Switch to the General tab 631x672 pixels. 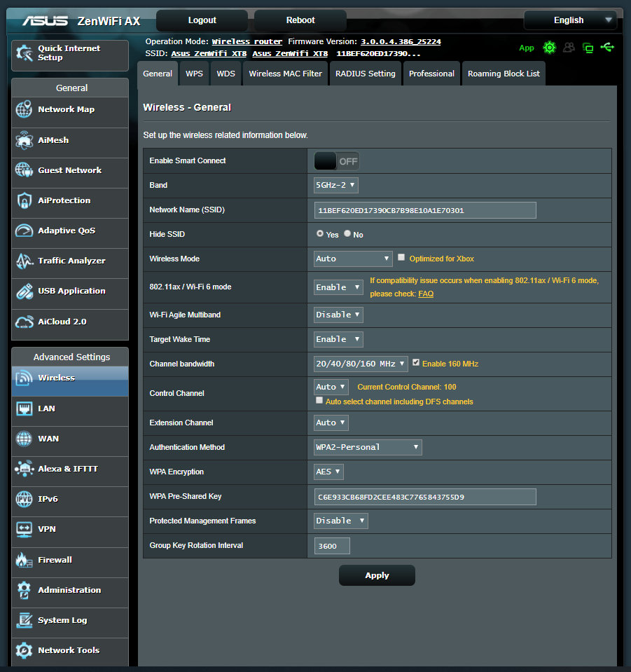coord(158,74)
